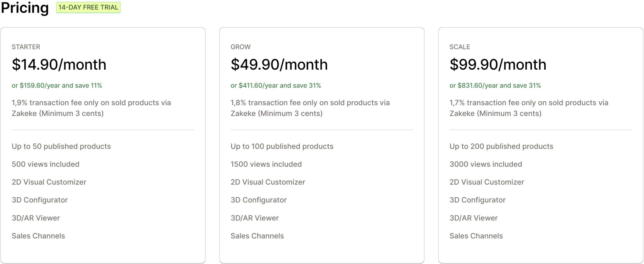Click 'Sales Channels' in Starter card

click(x=38, y=236)
